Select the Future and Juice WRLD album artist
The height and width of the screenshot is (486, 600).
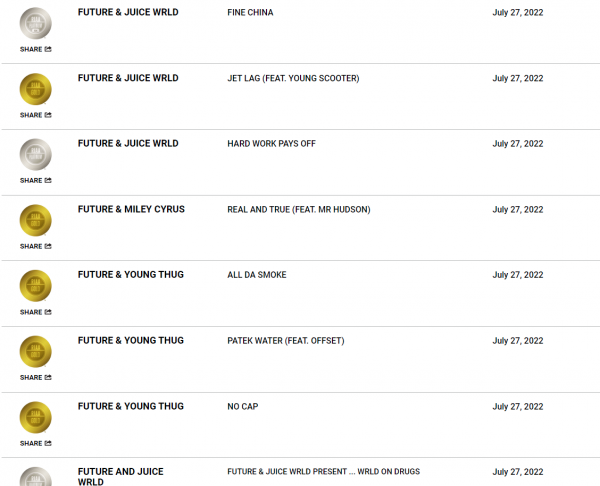point(121,476)
